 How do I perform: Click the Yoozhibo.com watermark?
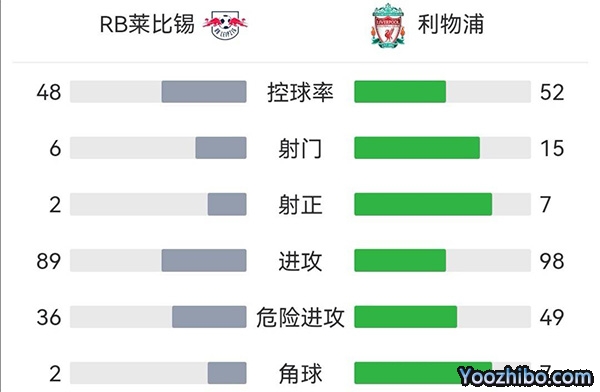(x=525, y=377)
